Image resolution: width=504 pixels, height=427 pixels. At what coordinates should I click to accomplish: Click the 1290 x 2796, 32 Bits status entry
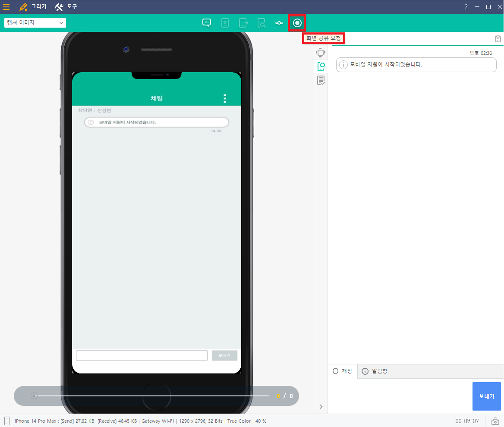(x=201, y=421)
